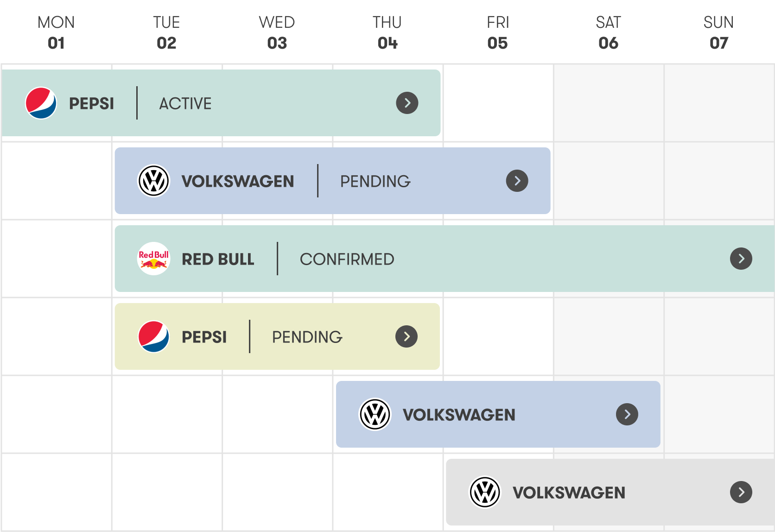Select the THU 04 day header

(x=387, y=32)
